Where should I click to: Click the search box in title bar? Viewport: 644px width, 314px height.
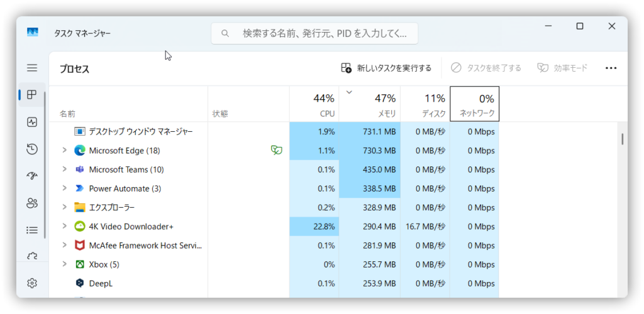pyautogui.click(x=314, y=33)
